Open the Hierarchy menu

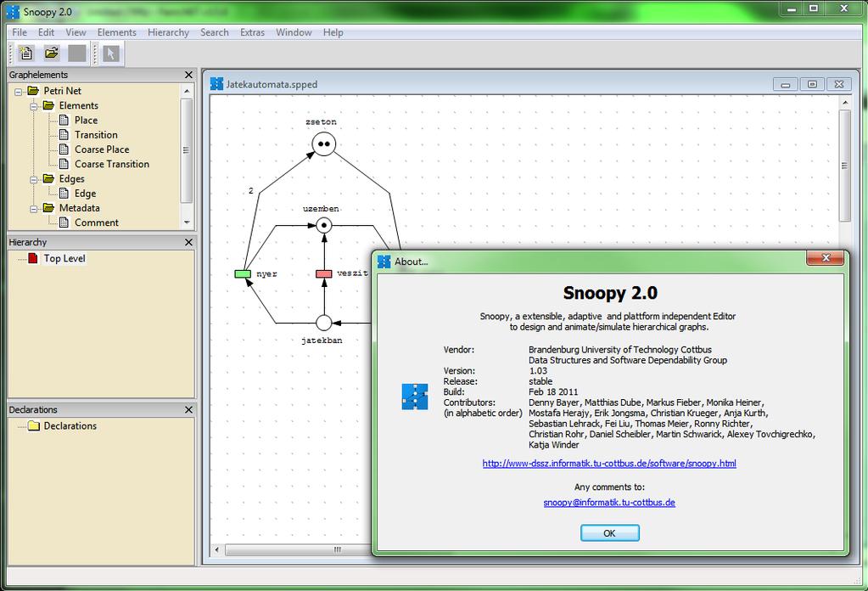click(168, 32)
